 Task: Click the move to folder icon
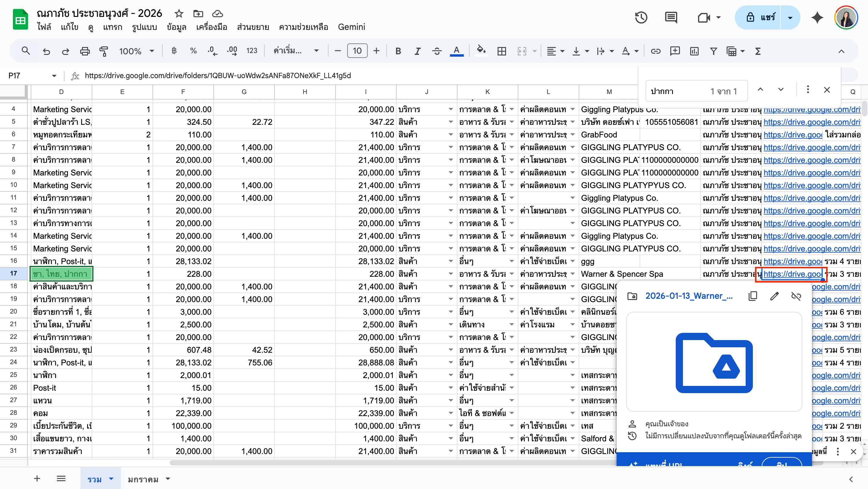[x=198, y=14]
